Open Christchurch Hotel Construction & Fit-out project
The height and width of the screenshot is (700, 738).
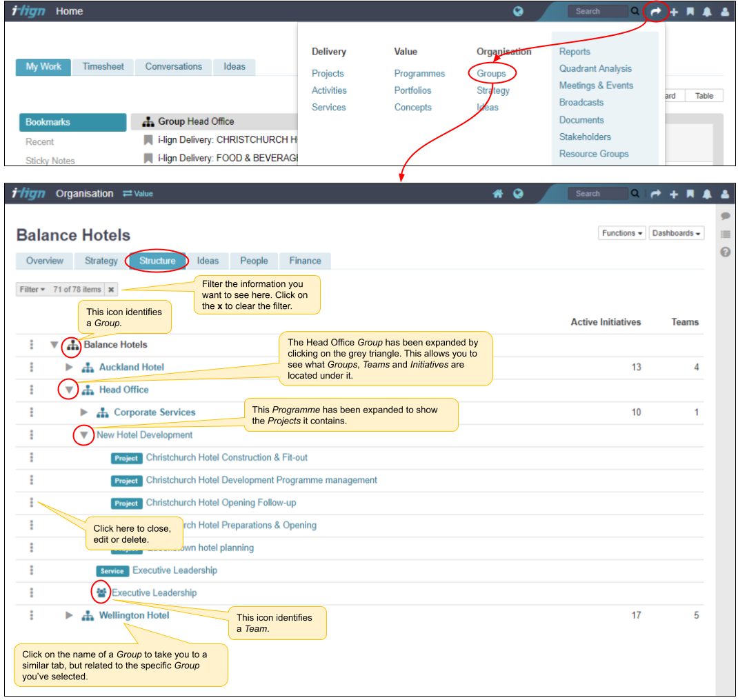[x=226, y=457]
